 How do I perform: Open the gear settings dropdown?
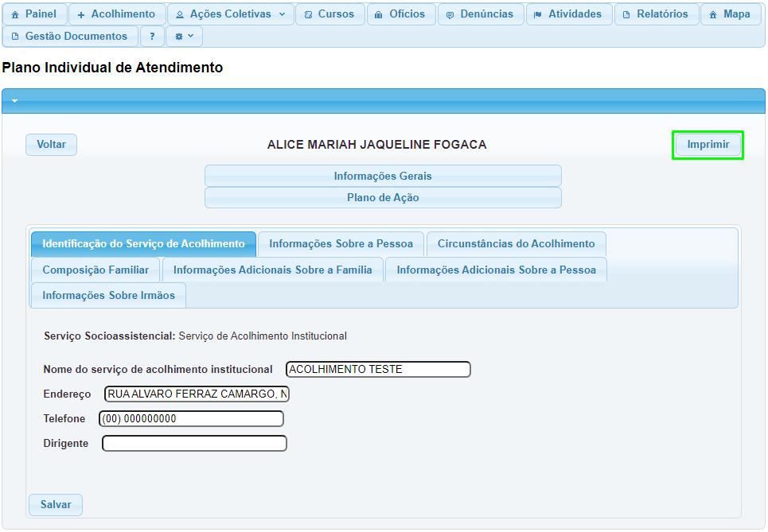click(x=184, y=37)
